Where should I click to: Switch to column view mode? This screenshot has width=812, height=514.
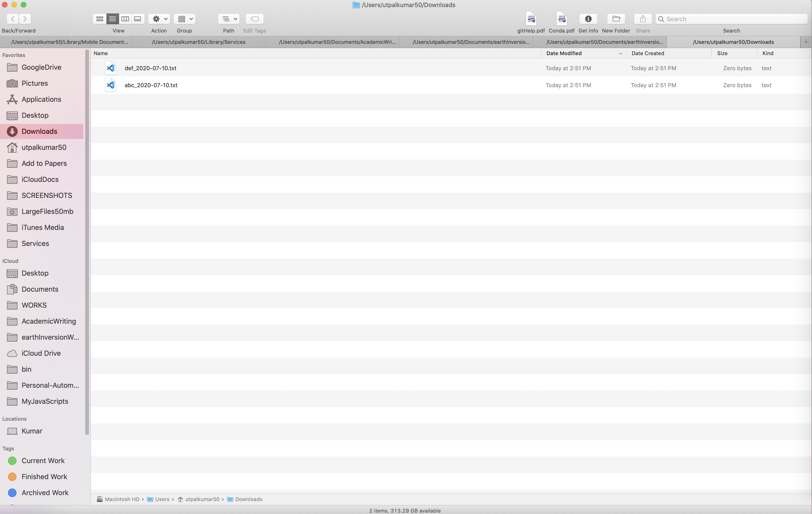click(x=125, y=19)
